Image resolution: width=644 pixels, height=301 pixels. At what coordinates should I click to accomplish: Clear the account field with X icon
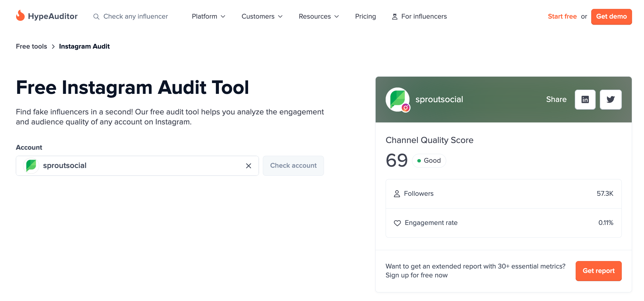[249, 166]
